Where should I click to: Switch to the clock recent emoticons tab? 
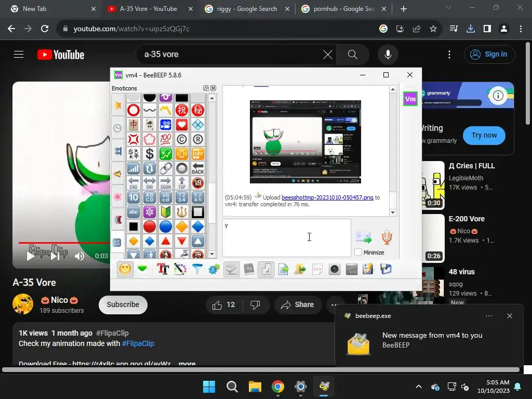pos(118,128)
